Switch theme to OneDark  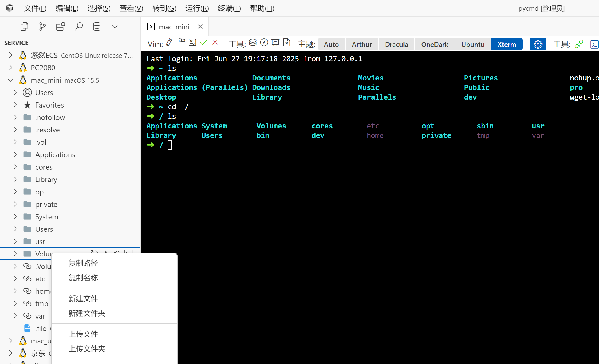click(x=434, y=44)
